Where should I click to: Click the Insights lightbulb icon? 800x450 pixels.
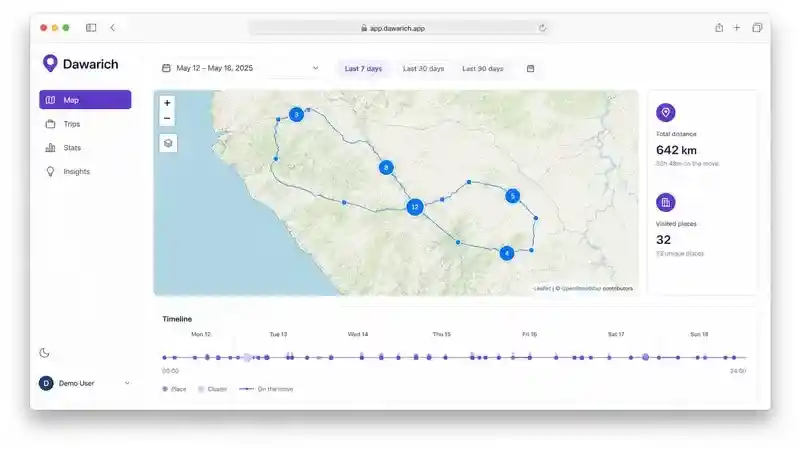50,171
